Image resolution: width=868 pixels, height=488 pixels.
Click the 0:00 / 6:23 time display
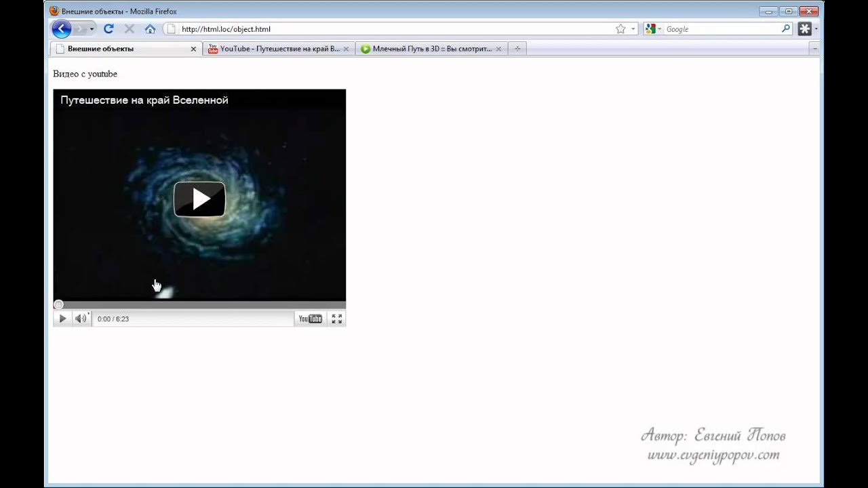click(x=113, y=319)
